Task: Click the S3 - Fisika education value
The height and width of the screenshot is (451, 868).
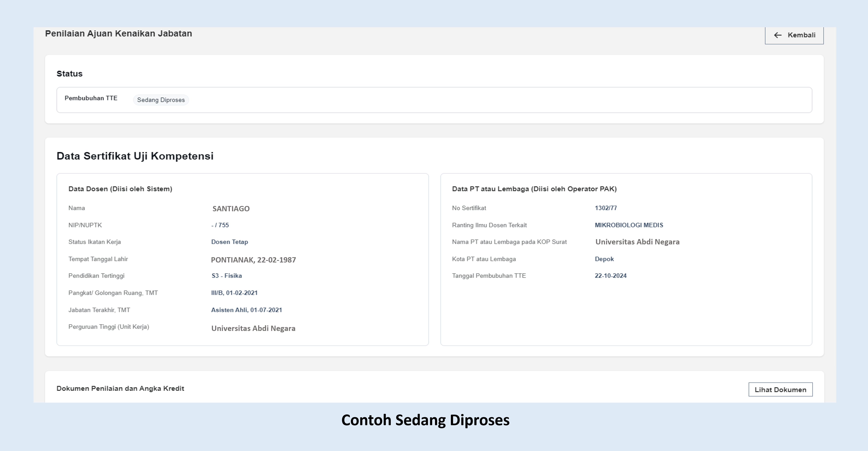Action: [227, 276]
